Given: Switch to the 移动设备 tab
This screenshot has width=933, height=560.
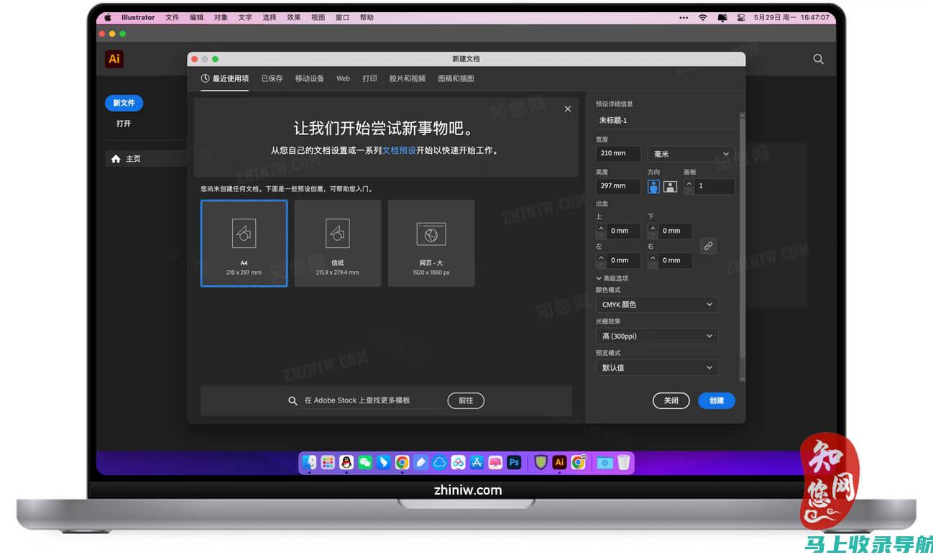Looking at the screenshot, I should [x=310, y=78].
